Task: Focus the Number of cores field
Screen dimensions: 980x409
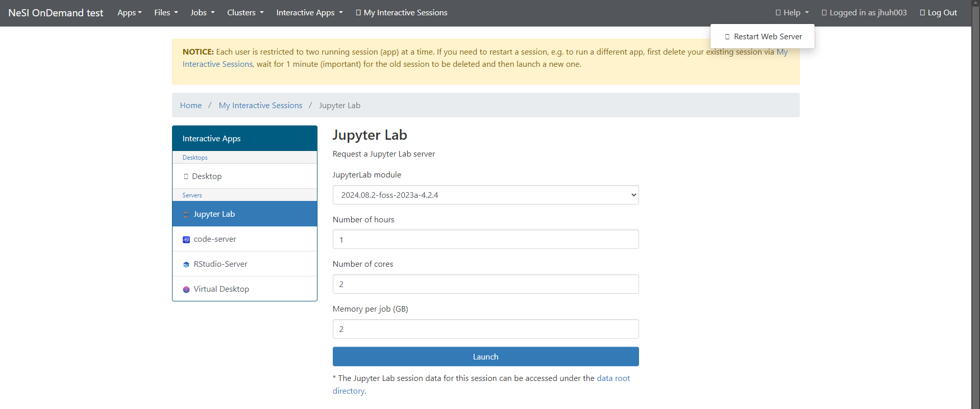Action: (x=485, y=284)
